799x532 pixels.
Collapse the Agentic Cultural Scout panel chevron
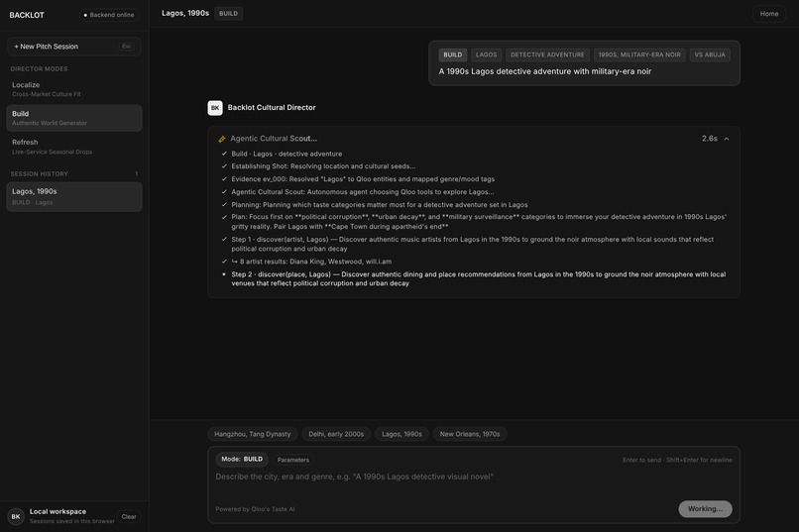click(727, 139)
